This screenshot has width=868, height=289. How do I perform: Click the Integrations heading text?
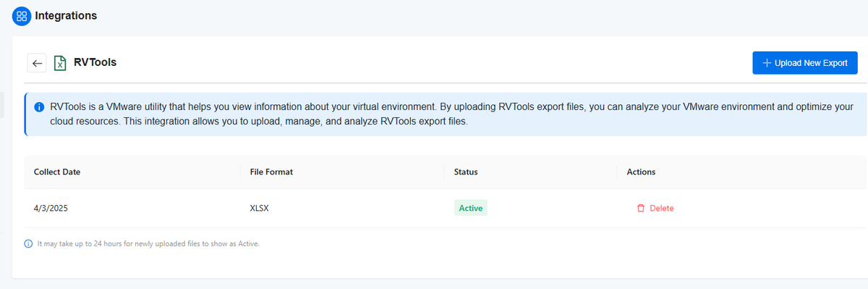point(66,15)
